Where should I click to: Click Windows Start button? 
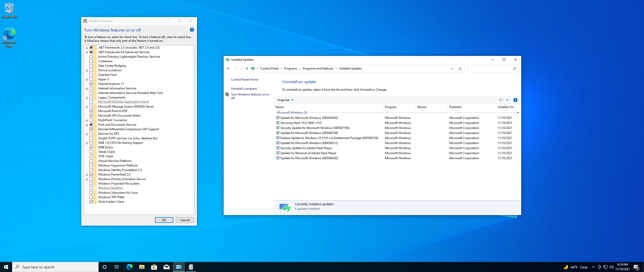pos(6,267)
